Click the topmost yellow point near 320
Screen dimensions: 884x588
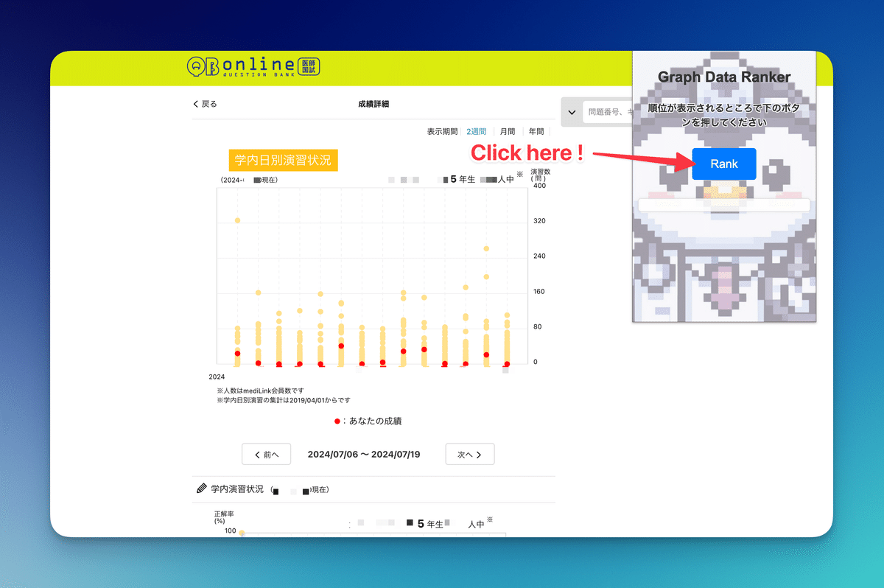click(237, 220)
